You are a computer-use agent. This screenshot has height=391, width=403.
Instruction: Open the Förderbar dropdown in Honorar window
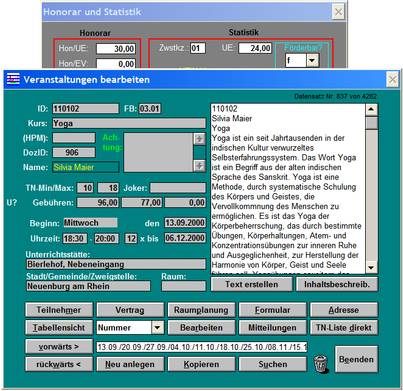(312, 60)
